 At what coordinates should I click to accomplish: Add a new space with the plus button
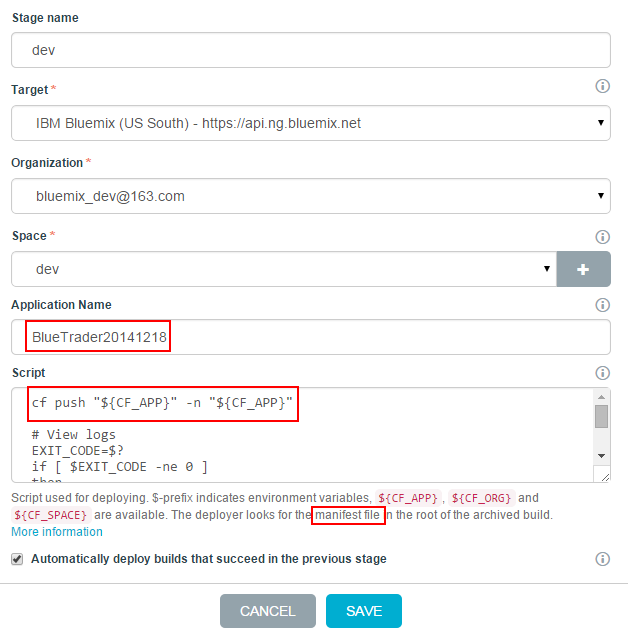(583, 269)
